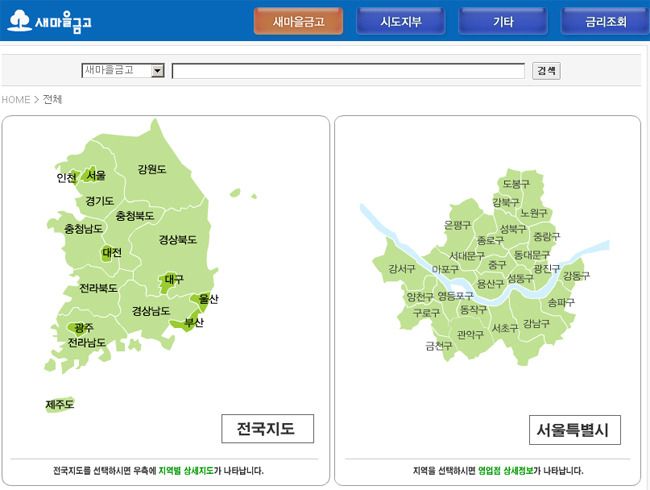Switch to the 기타 tab

click(x=503, y=21)
